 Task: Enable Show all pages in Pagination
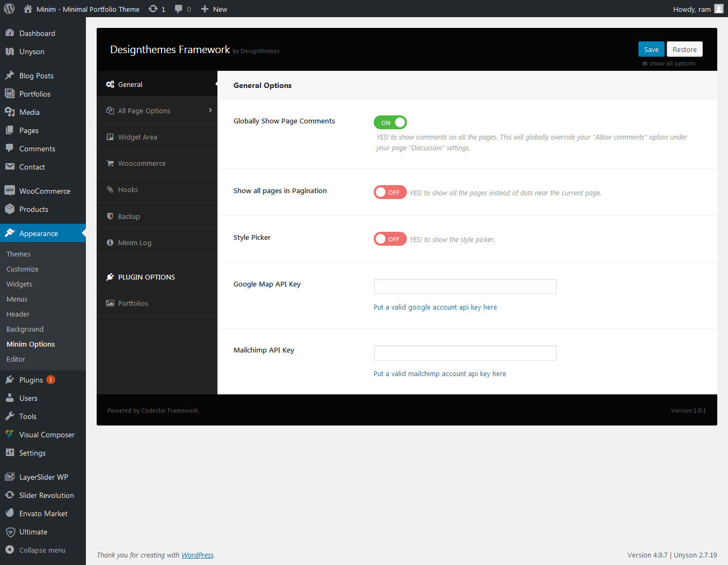(x=390, y=192)
